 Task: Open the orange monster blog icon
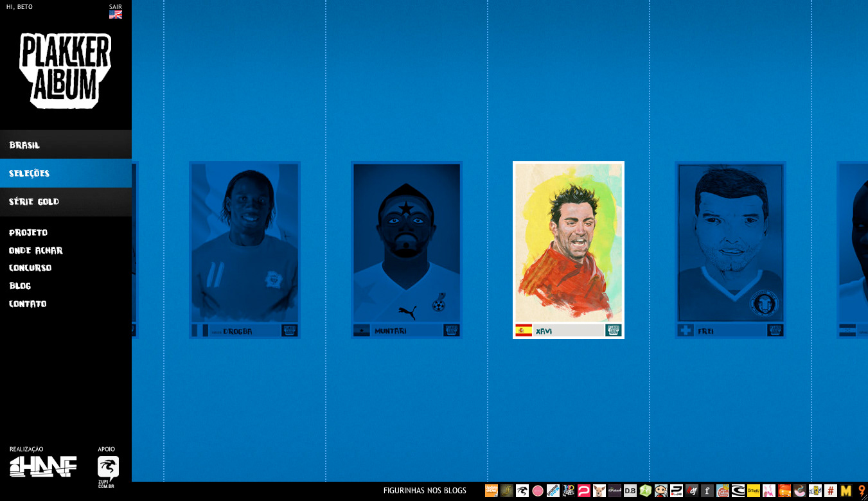tap(784, 491)
